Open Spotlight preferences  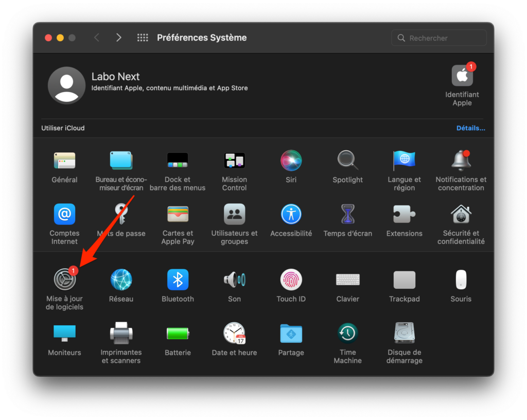(x=347, y=161)
